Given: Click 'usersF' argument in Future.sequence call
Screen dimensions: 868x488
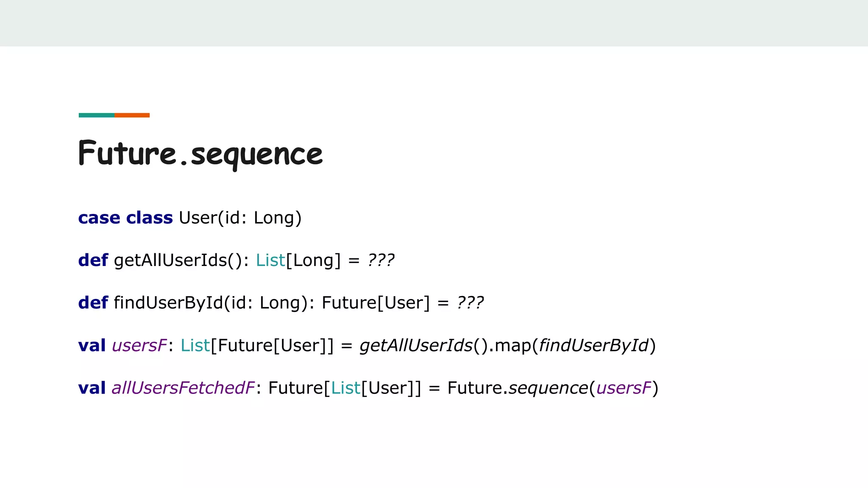Looking at the screenshot, I should [x=623, y=388].
